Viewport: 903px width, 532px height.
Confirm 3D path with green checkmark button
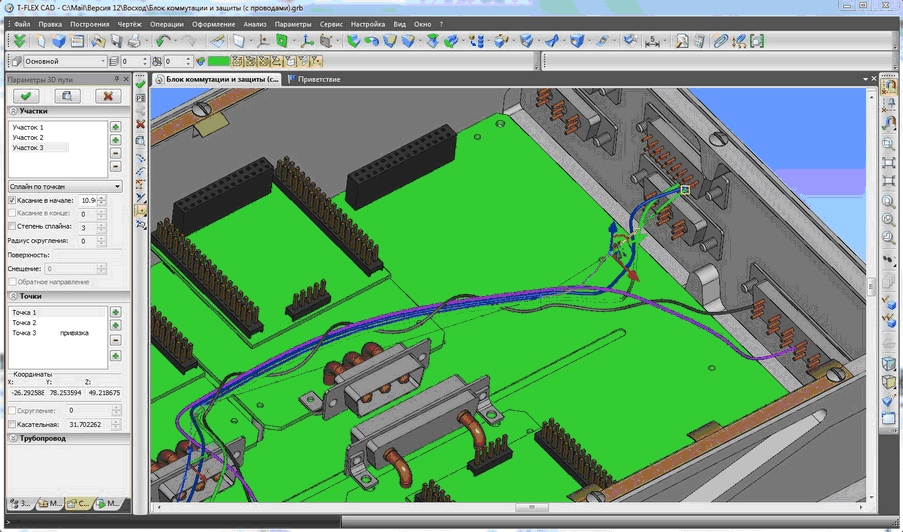(27, 96)
